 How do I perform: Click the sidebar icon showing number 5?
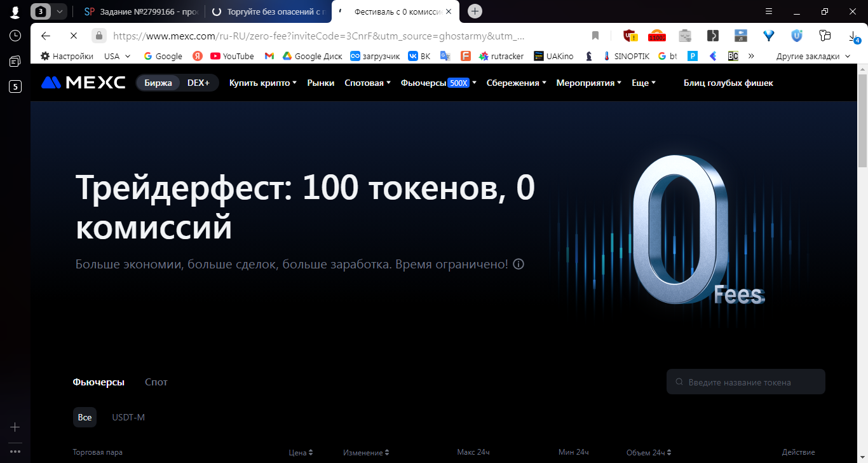coord(15,86)
